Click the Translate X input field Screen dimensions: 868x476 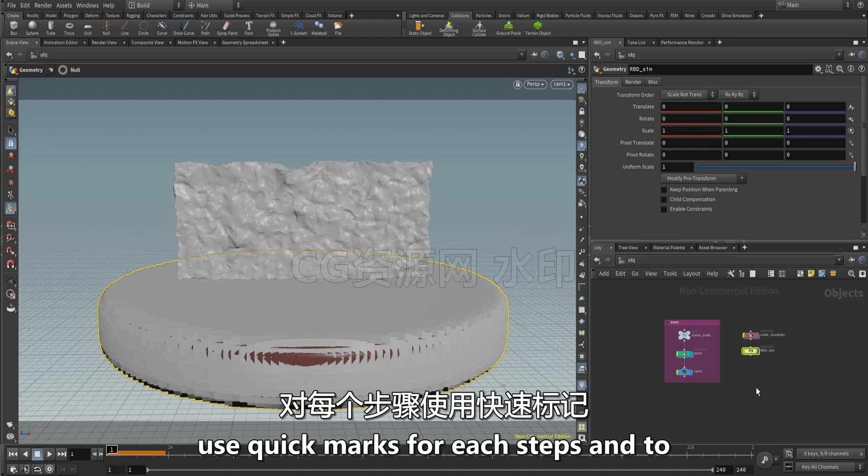(691, 107)
